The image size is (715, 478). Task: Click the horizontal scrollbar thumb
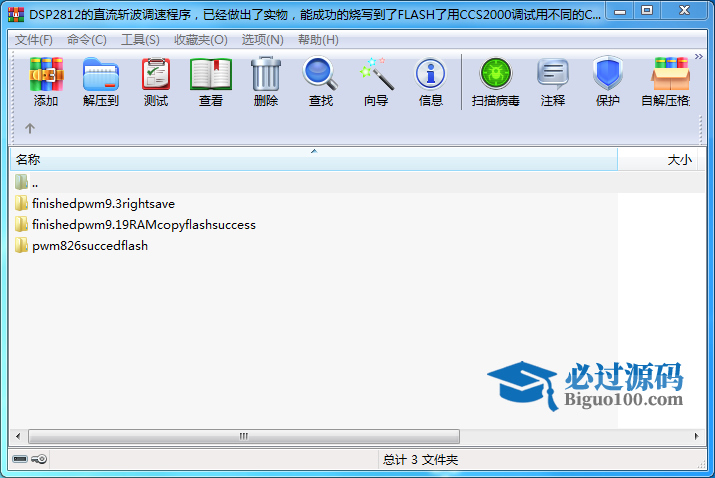(x=244, y=436)
